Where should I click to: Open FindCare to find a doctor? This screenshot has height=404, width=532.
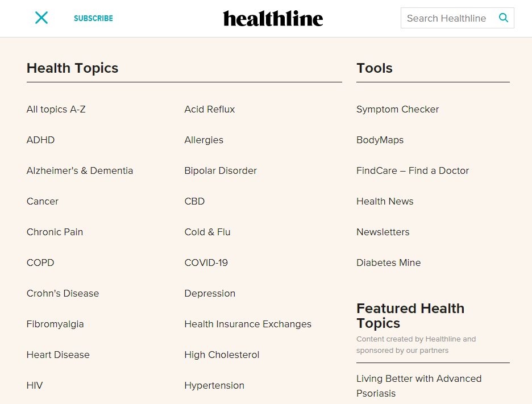[x=413, y=170]
